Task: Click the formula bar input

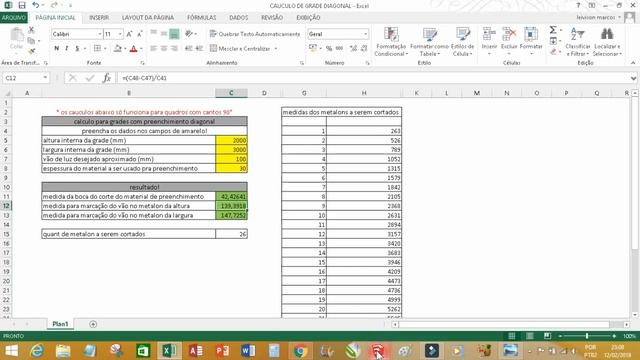Action: point(373,78)
